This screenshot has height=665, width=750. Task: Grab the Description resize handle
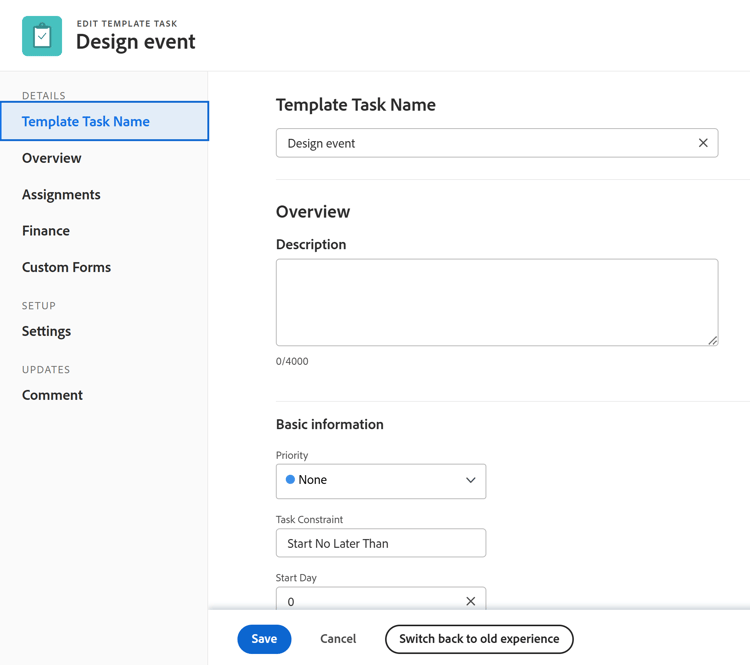pos(713,341)
